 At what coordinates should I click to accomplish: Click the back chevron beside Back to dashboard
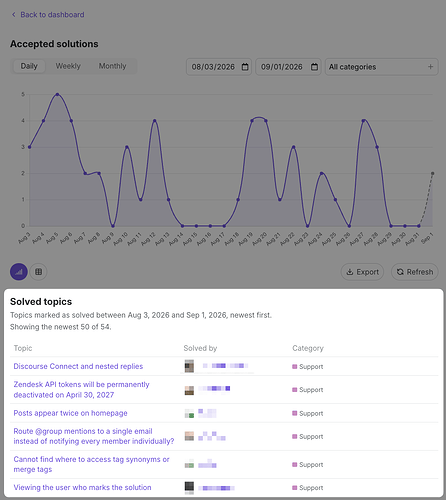(x=14, y=15)
